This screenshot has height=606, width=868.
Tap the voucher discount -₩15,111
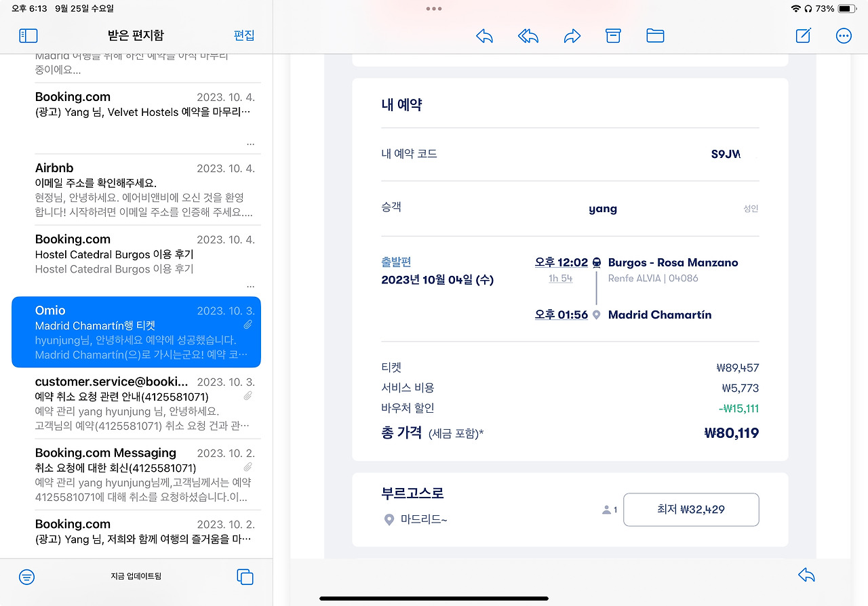pyautogui.click(x=738, y=409)
